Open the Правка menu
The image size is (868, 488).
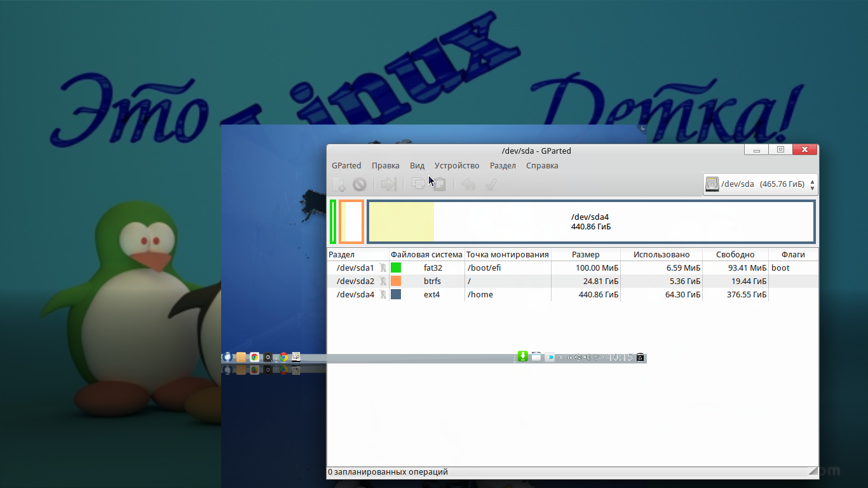coord(386,166)
